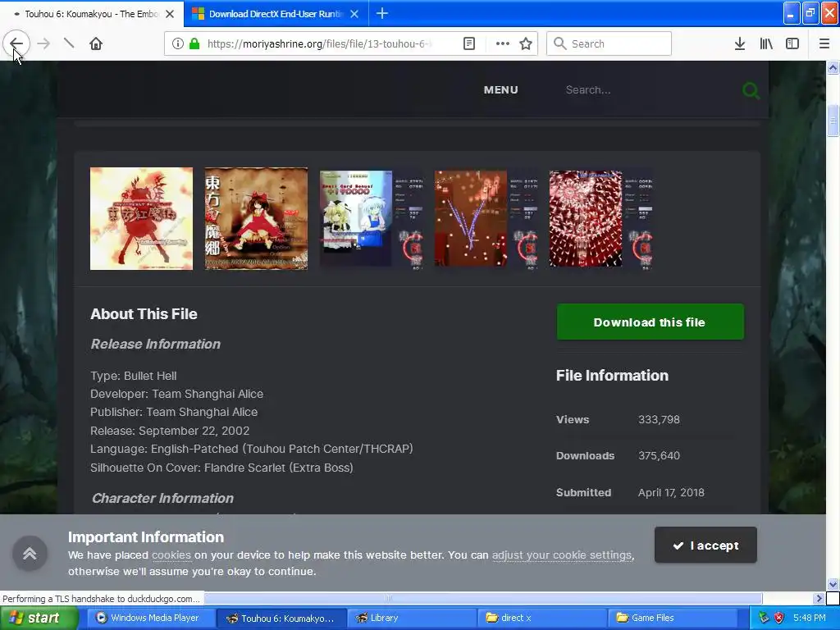Open the blue laser gameplay screenshot thumbnail
840x630 pixels.
coord(486,218)
